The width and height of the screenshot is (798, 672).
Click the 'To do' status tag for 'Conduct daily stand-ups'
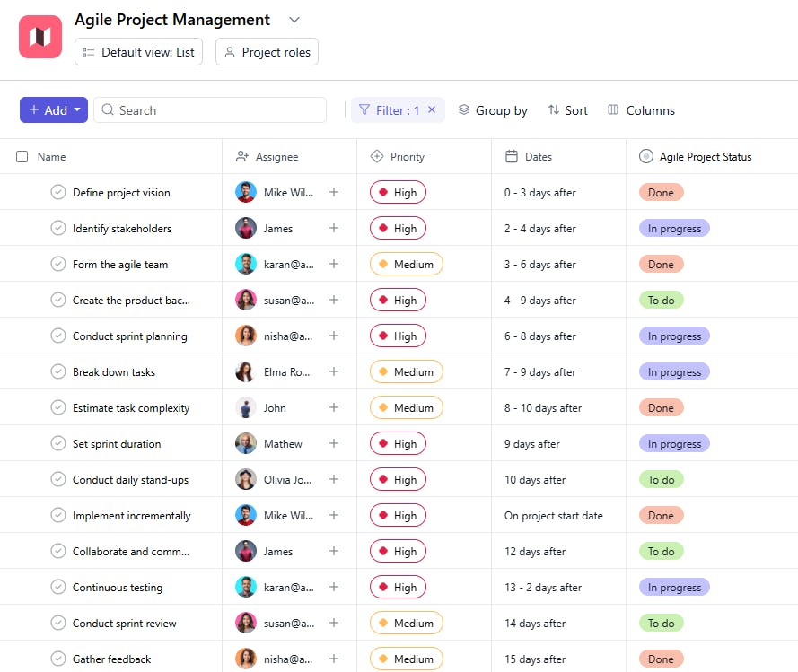click(x=661, y=480)
